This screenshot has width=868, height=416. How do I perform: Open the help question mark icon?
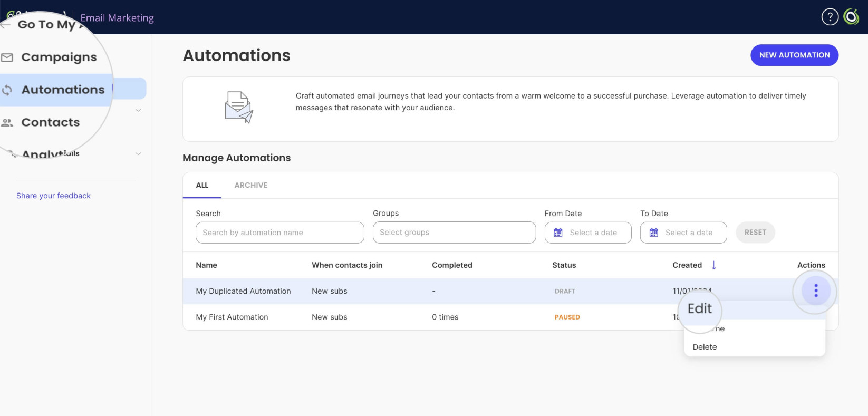point(830,17)
